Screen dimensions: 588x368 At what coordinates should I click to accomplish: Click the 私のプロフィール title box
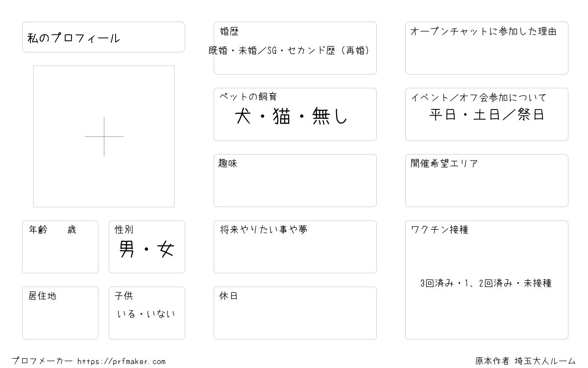[103, 37]
